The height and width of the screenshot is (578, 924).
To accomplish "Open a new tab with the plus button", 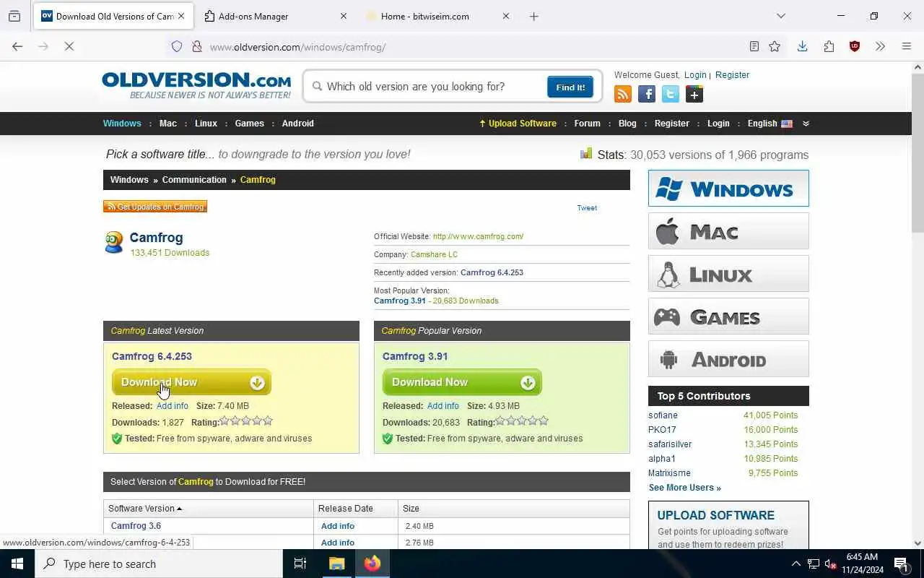I will 534,16.
